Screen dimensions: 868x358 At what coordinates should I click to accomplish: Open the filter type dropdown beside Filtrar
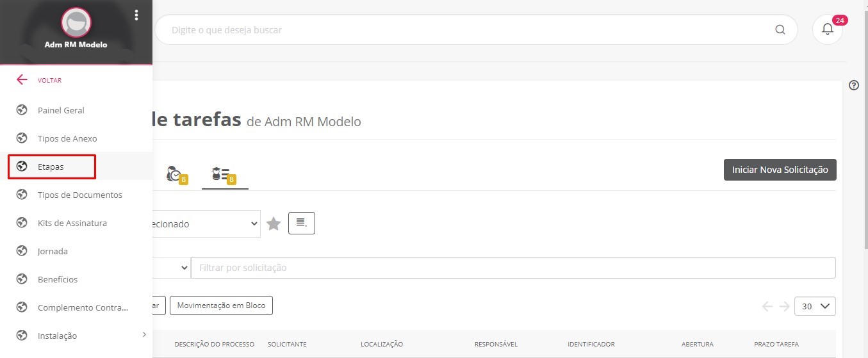pos(172,268)
